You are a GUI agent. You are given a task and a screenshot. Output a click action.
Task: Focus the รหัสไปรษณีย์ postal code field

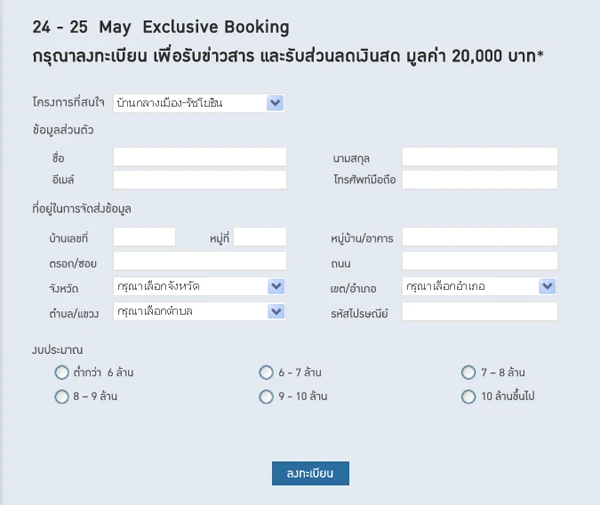pos(480,311)
